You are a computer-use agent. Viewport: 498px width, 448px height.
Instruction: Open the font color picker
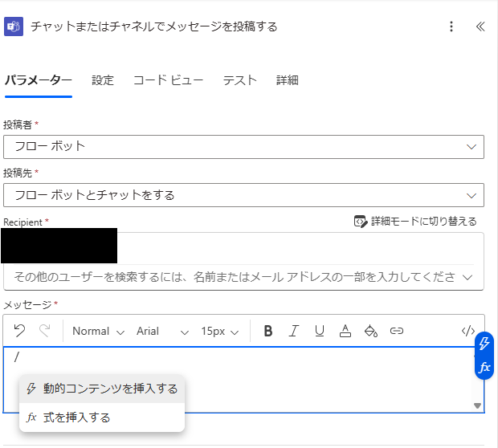pyautogui.click(x=345, y=331)
